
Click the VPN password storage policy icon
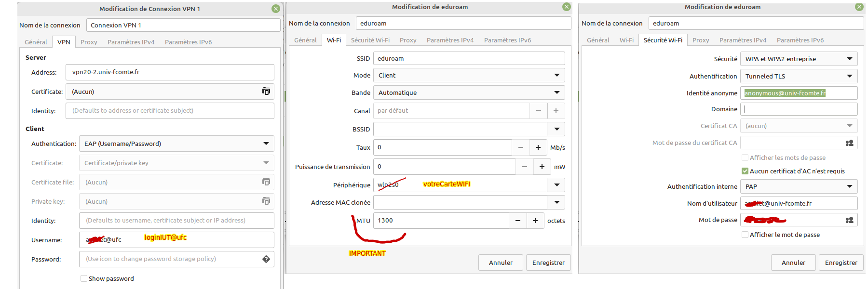(266, 259)
